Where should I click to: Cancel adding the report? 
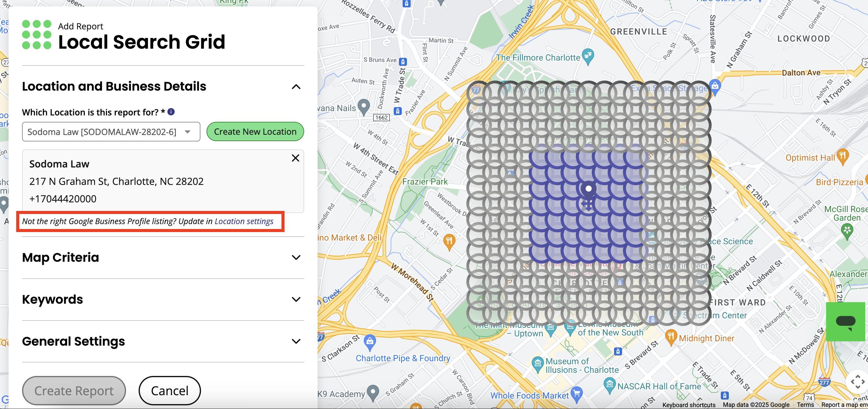(x=170, y=390)
